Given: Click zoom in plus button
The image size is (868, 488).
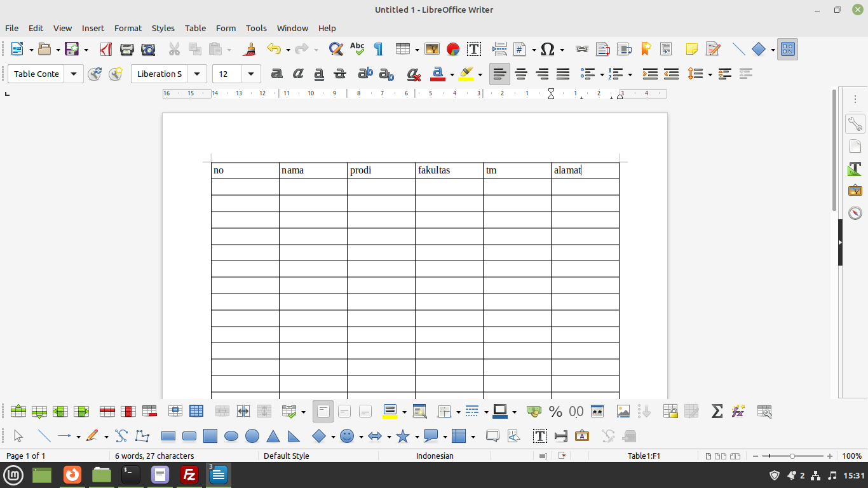Looking at the screenshot, I should (x=830, y=456).
